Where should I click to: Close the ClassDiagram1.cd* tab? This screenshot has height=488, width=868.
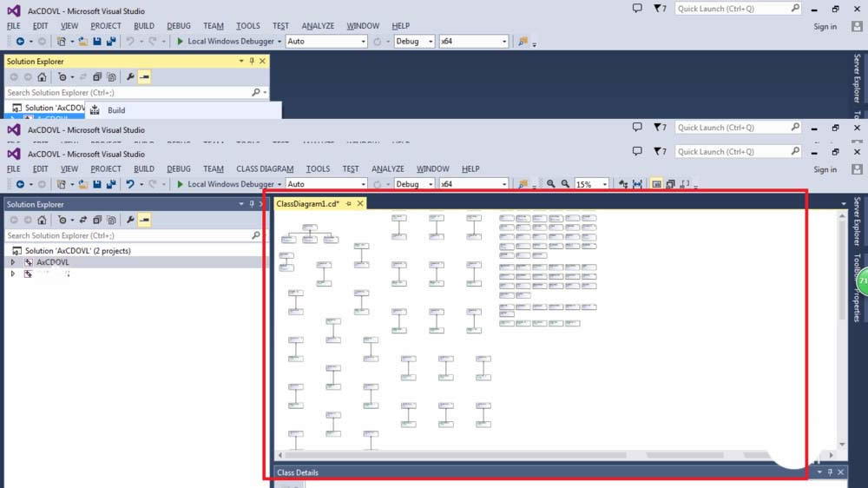click(x=360, y=204)
